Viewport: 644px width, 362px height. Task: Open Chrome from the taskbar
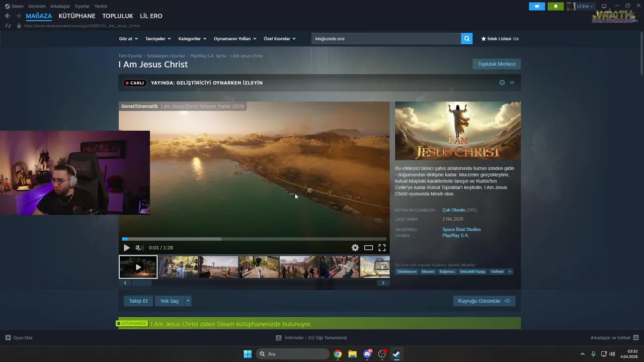[338, 354]
